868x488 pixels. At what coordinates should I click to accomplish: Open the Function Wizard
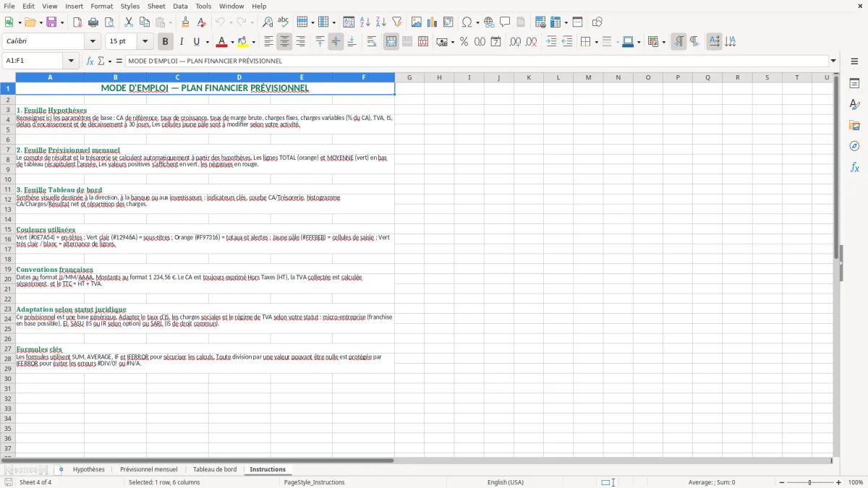coord(90,61)
